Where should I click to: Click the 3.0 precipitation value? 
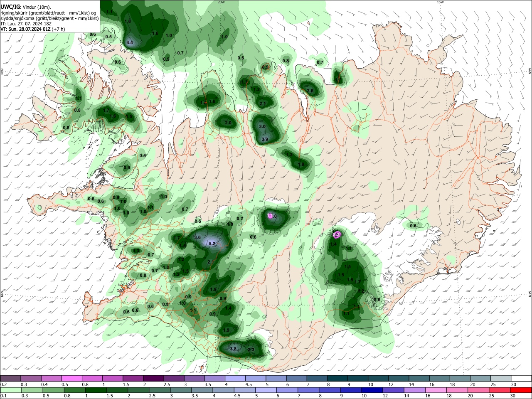[262, 126]
